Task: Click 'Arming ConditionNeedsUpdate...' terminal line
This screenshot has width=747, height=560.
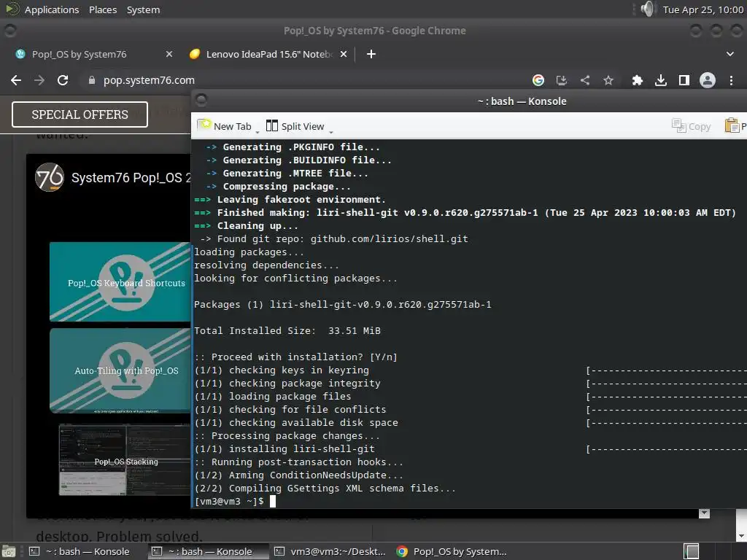Action: point(298,475)
